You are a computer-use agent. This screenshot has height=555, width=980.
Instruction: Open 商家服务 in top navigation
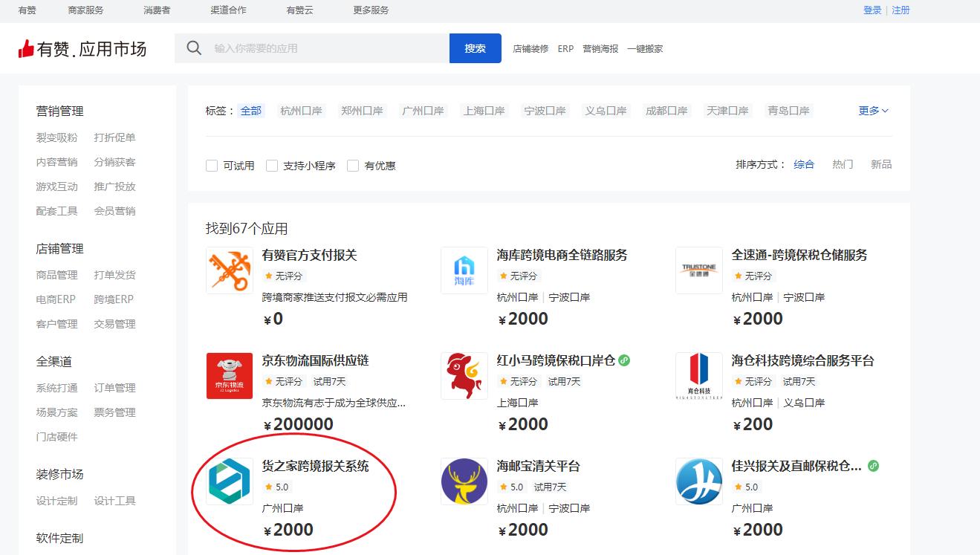coord(85,10)
